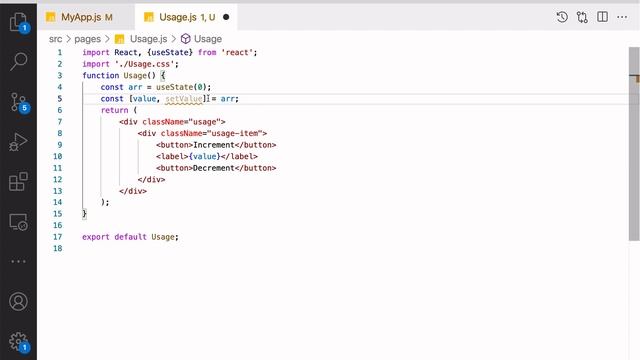Click line number 5 in the gutter
The image size is (640, 360).
click(60, 98)
